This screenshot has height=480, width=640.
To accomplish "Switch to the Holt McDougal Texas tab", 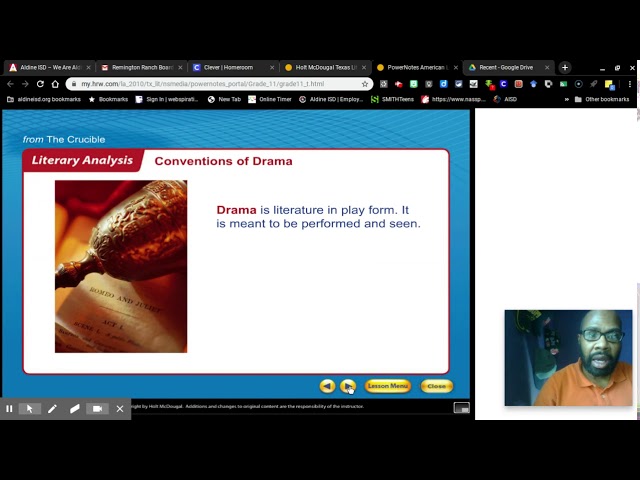I will point(325,67).
